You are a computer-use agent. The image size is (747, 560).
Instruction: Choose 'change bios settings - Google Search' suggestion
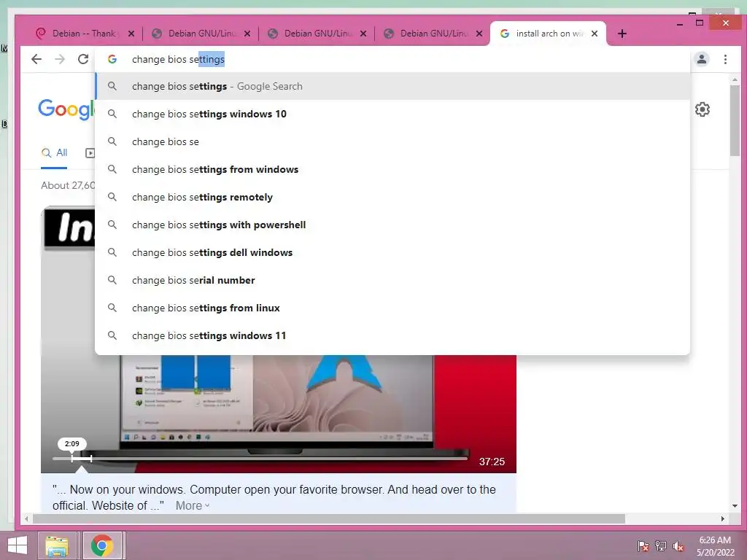tap(392, 86)
